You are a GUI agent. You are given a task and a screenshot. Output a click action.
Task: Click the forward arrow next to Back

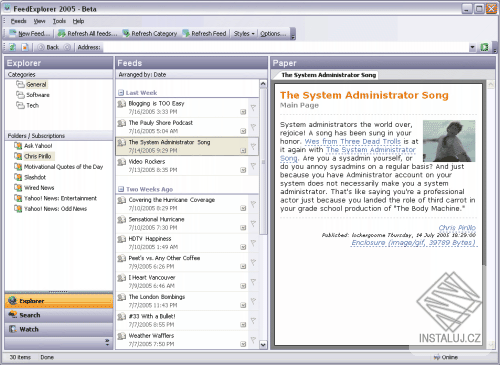(67, 47)
